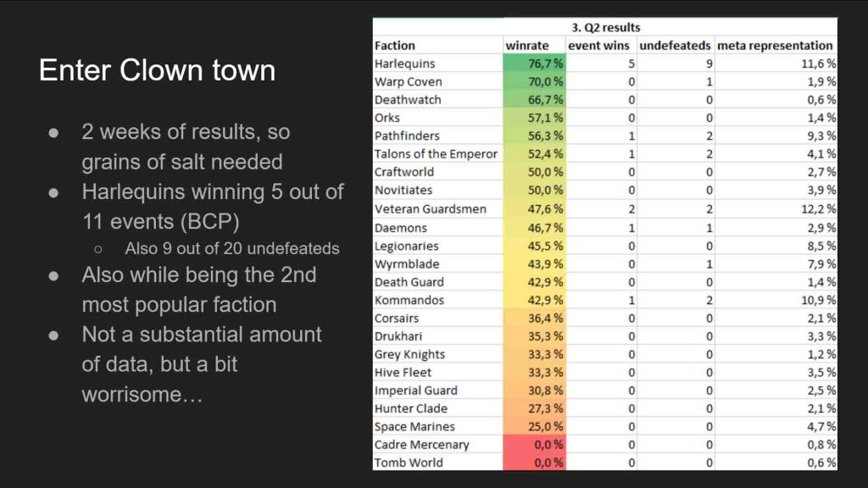Select the "meta representation" column header
Screen dimensions: 868x488
775,46
